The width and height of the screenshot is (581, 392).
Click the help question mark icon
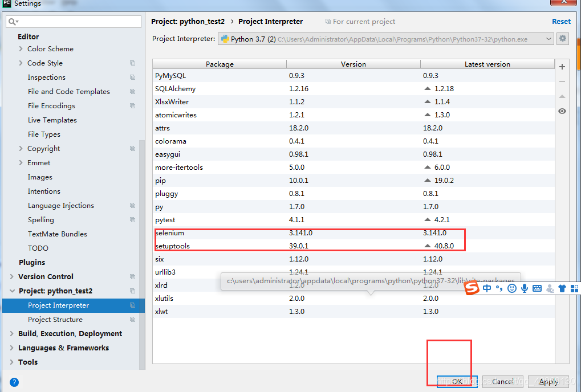(14, 382)
